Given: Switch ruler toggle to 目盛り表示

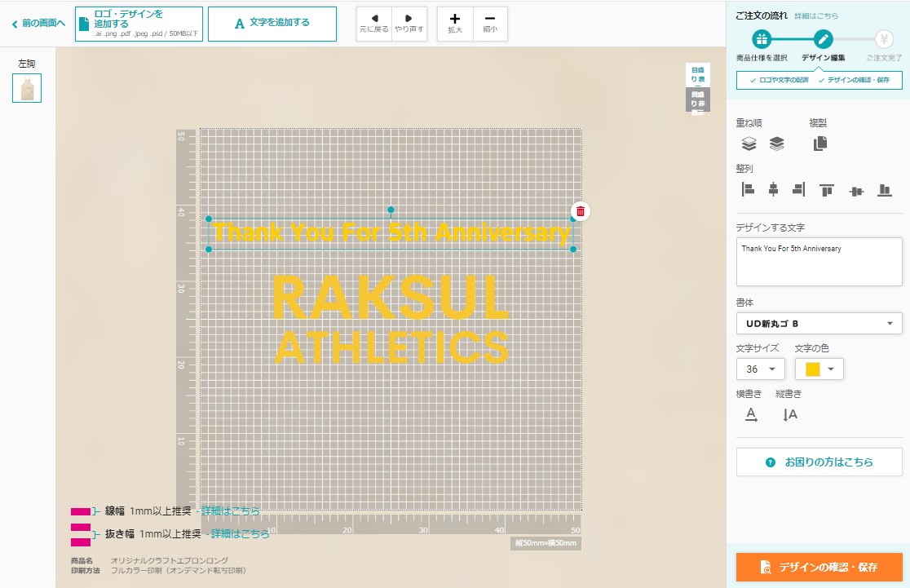Looking at the screenshot, I should click(698, 75).
